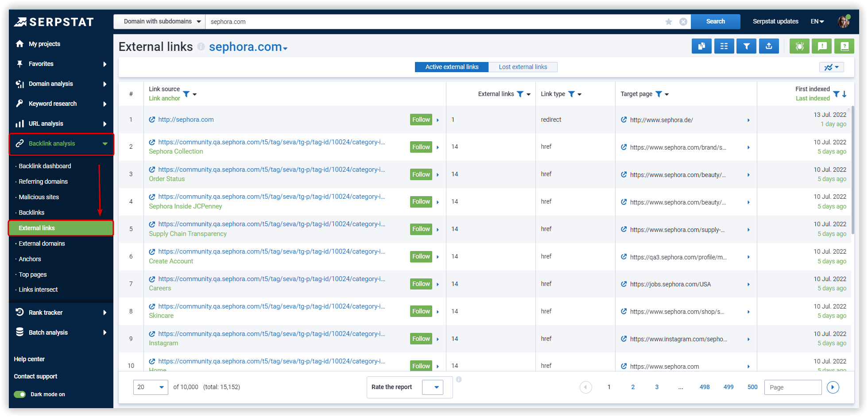Open the Serpstat home logo
The image size is (868, 417).
tap(54, 21)
